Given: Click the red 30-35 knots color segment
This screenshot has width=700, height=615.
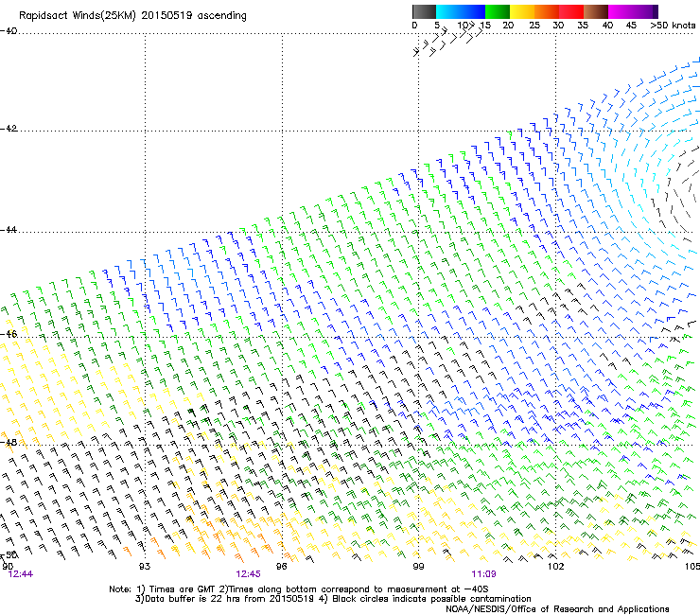Looking at the screenshot, I should 571,11.
